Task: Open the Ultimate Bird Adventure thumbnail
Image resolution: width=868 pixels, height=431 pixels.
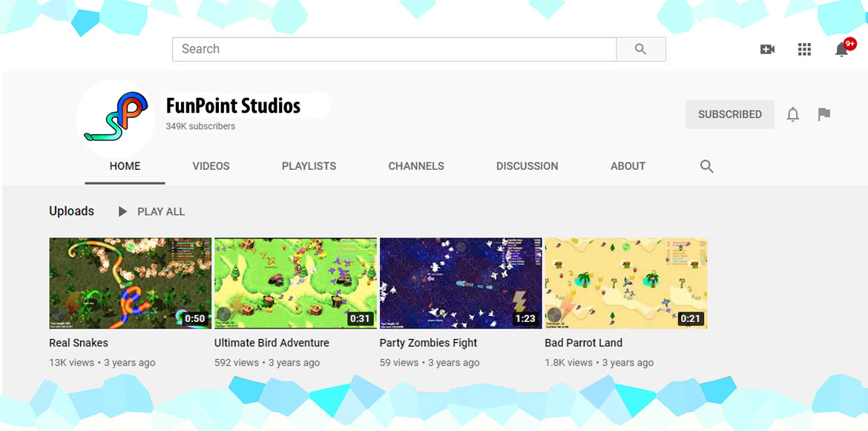Action: click(x=295, y=283)
